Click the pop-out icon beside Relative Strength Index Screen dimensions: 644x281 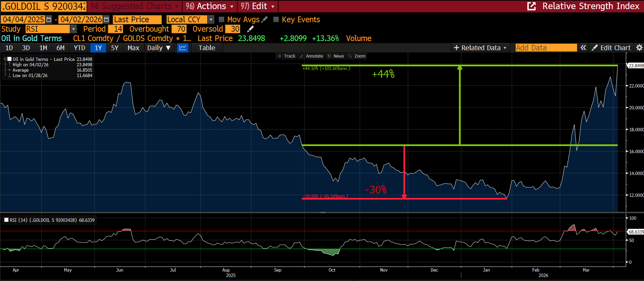[x=531, y=6]
